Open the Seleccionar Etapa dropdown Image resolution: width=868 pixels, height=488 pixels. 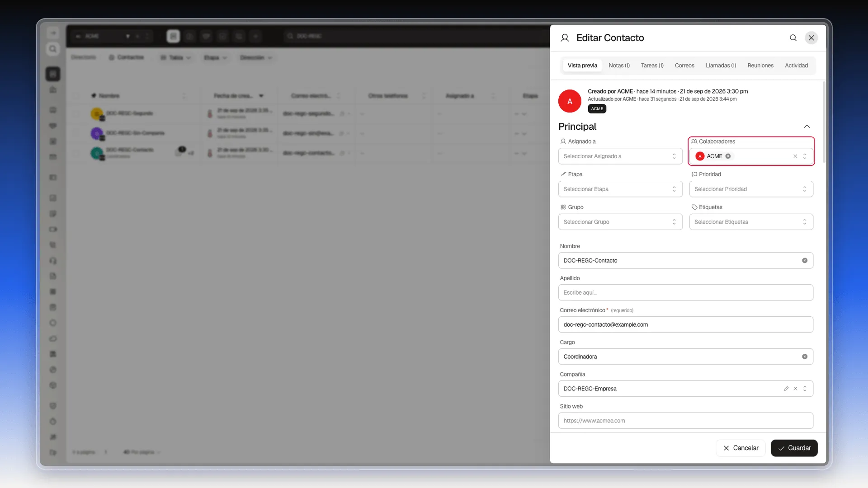click(x=620, y=189)
